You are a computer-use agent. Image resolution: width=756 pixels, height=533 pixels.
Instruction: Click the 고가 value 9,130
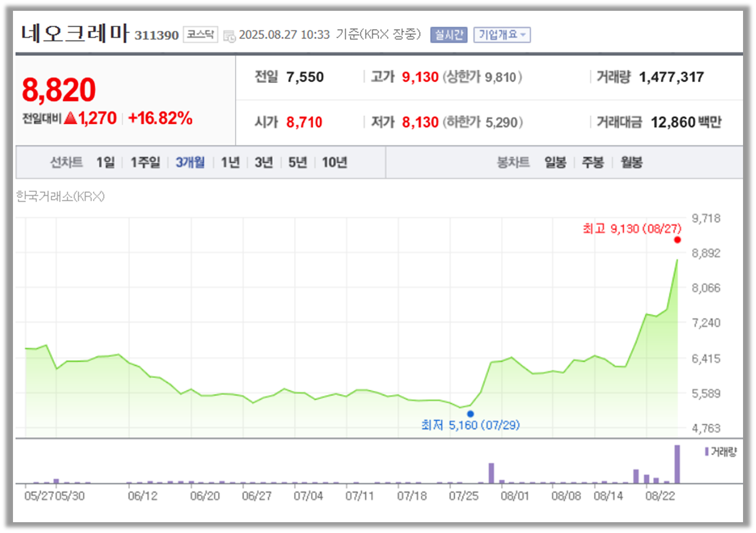[x=420, y=77]
